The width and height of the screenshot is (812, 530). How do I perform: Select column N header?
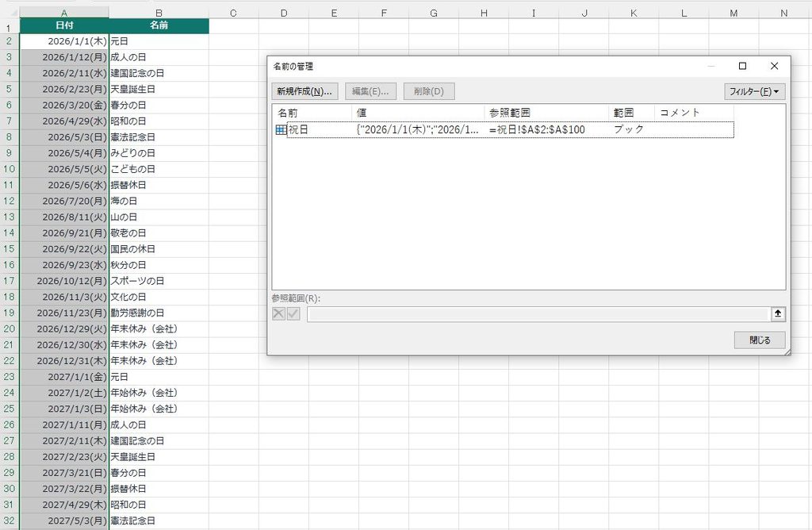(784, 13)
